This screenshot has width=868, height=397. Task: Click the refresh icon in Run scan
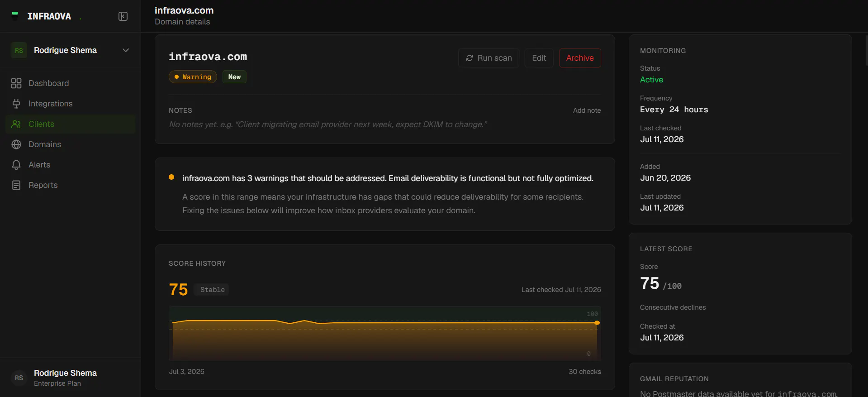pyautogui.click(x=470, y=58)
